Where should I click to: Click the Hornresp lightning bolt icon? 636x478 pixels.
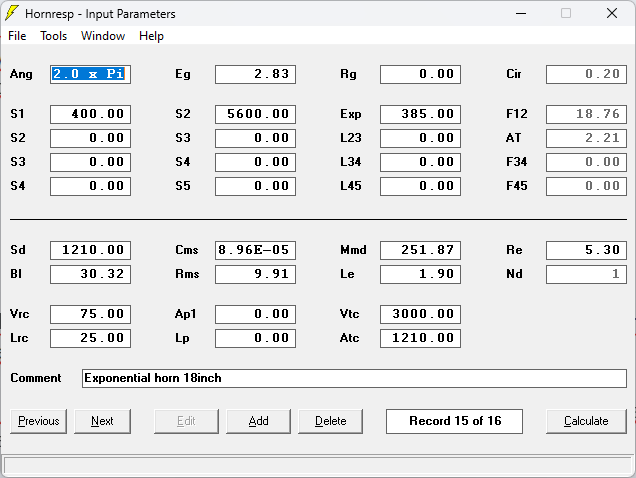tap(12, 13)
